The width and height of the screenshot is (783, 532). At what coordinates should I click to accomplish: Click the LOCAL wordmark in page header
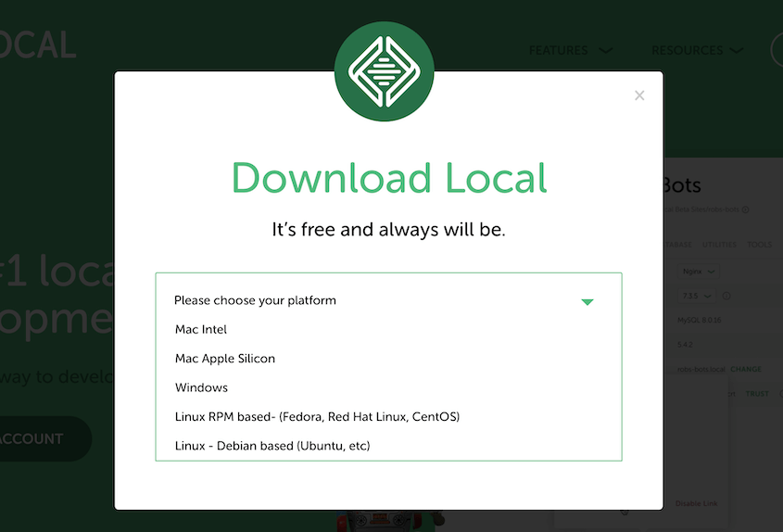[x=38, y=45]
